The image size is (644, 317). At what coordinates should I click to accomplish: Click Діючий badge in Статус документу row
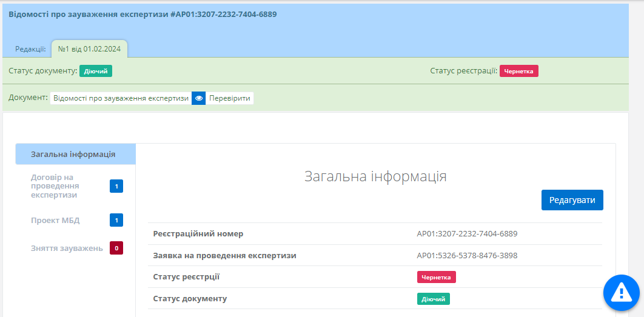click(433, 299)
